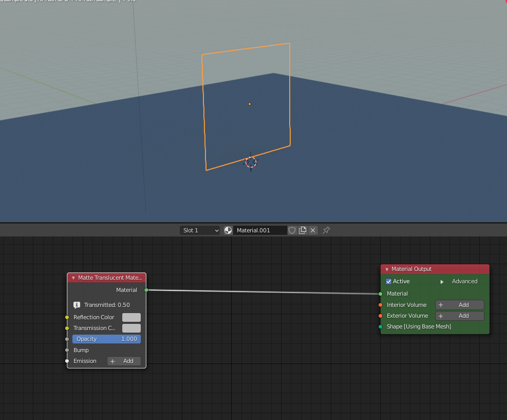Collapse the Material Output node
Screen dimensions: 507x420
387,269
